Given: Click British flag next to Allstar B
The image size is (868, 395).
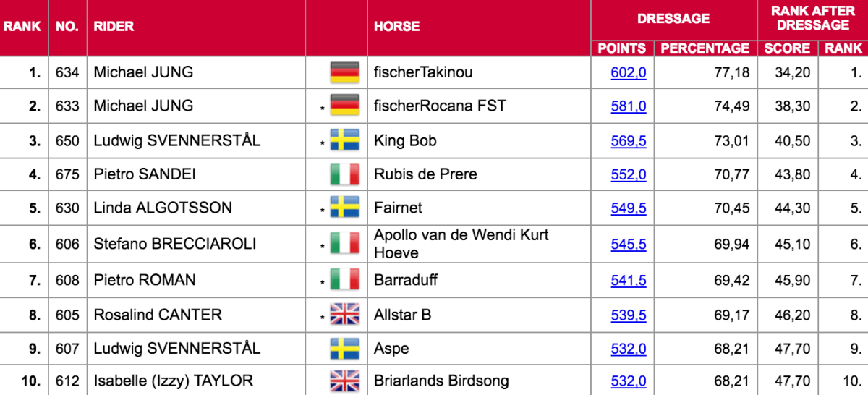Looking at the screenshot, I should [344, 315].
